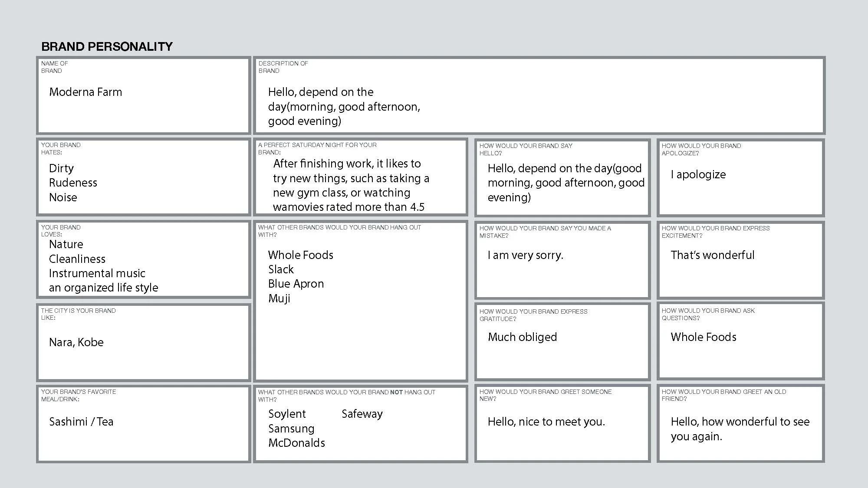868x488 pixels.
Task: Select 'Whole Foods' in hang out list
Action: tap(301, 255)
